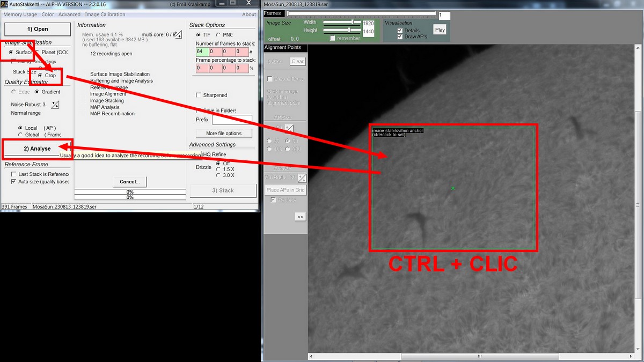
Task: Click file name MosaSun_230813_123819.ser in status bar
Action: coord(64,206)
